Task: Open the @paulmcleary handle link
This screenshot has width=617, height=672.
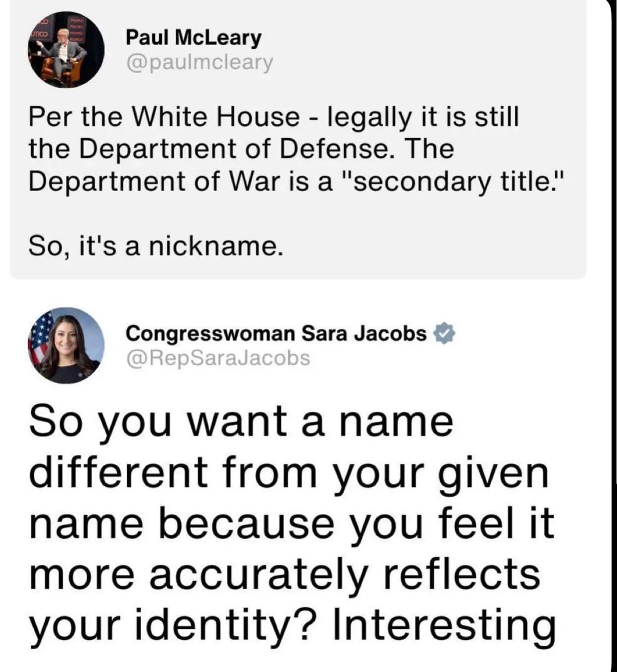Action: click(200, 63)
